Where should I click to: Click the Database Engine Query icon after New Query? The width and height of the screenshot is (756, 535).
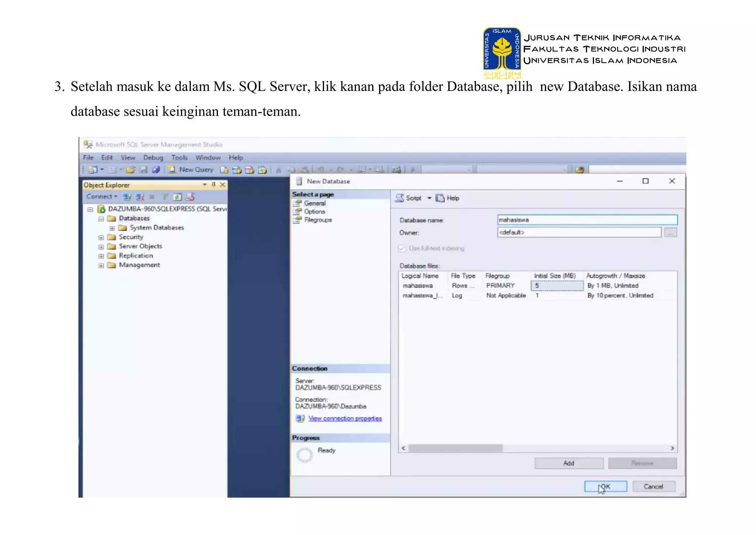[224, 170]
